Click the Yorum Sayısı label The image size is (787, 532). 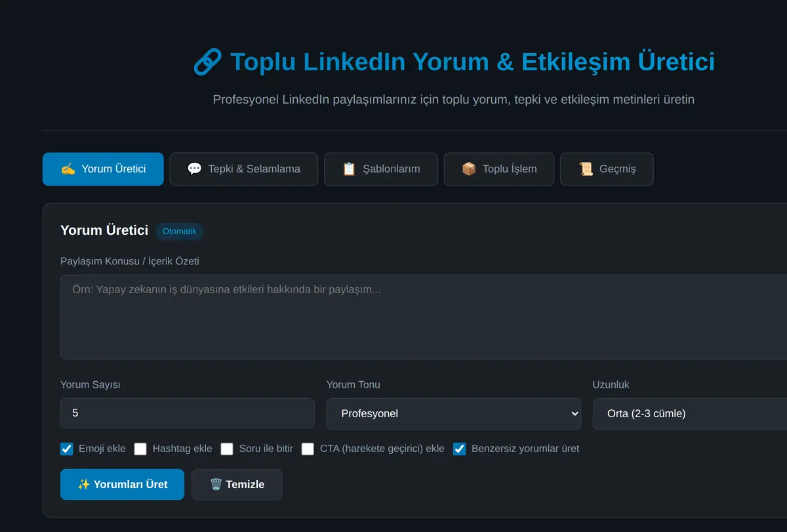pos(91,384)
